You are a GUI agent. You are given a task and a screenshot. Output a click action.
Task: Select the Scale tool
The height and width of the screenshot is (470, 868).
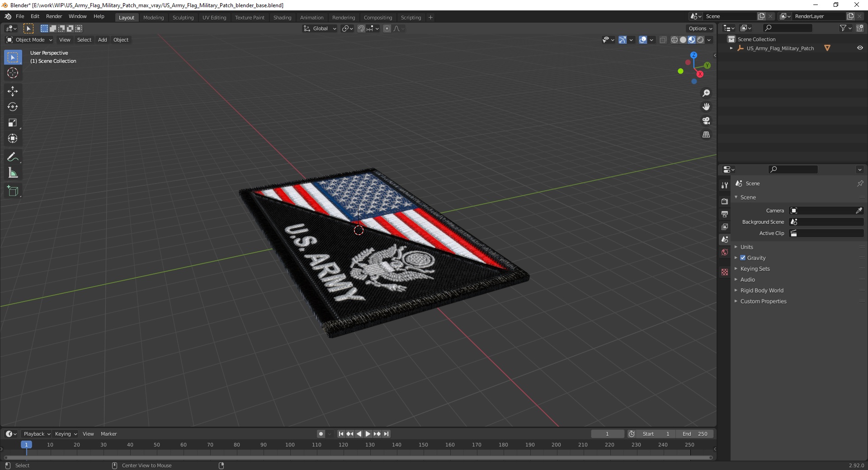pos(13,123)
